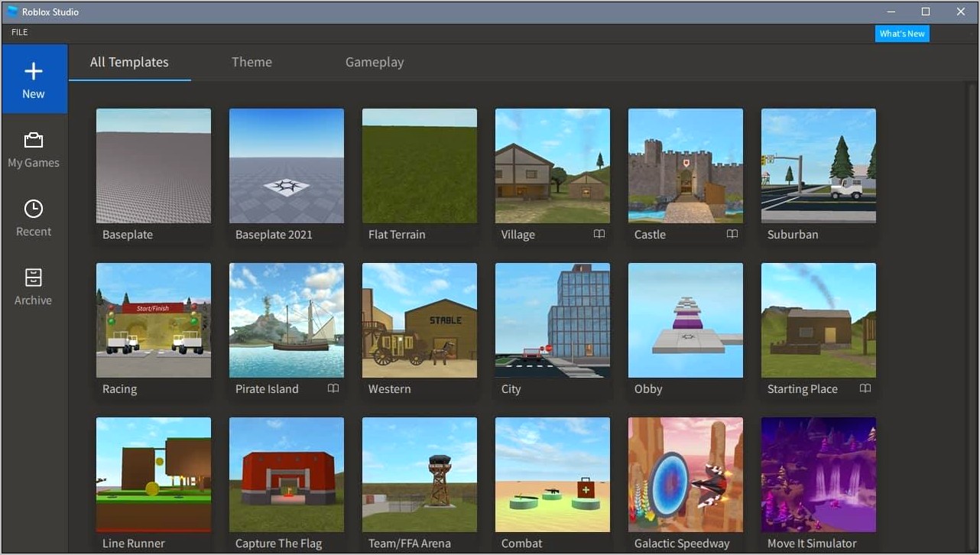
Task: Select the Castle template thumbnail
Action: click(x=686, y=166)
